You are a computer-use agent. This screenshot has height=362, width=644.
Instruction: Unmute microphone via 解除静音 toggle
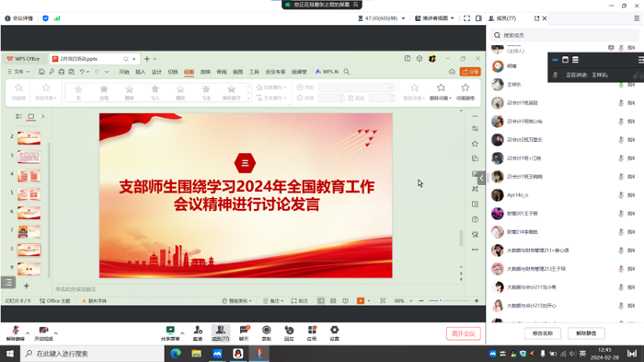[x=16, y=333]
